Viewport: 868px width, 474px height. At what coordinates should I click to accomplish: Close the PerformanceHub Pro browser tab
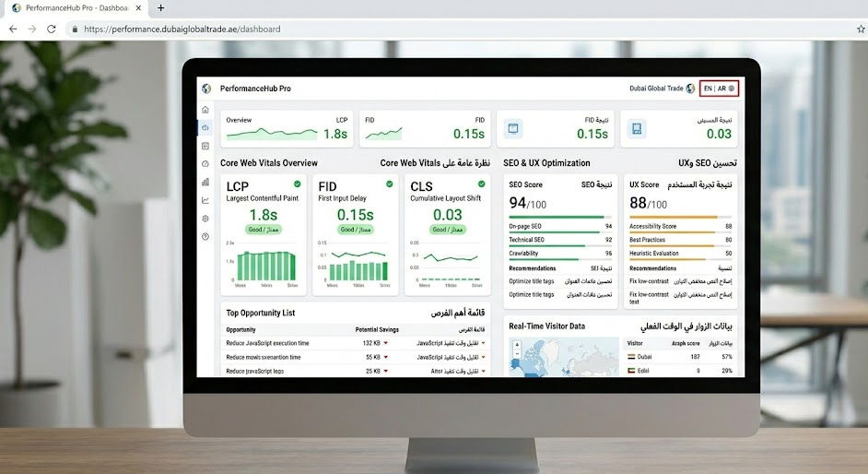(138, 7)
